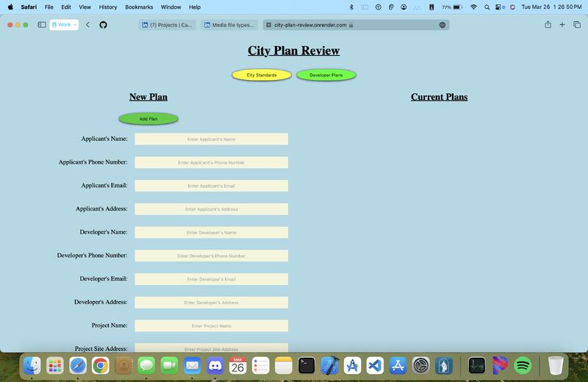Viewport: 588px width, 382px height.
Task: Show the Safari sidebar
Action: click(42, 25)
